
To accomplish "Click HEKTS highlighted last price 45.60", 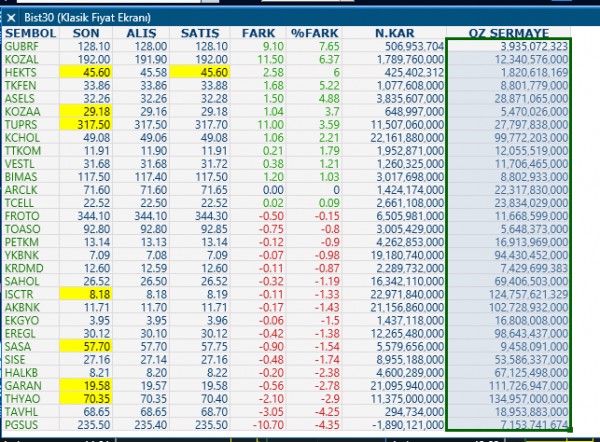I will (x=86, y=72).
